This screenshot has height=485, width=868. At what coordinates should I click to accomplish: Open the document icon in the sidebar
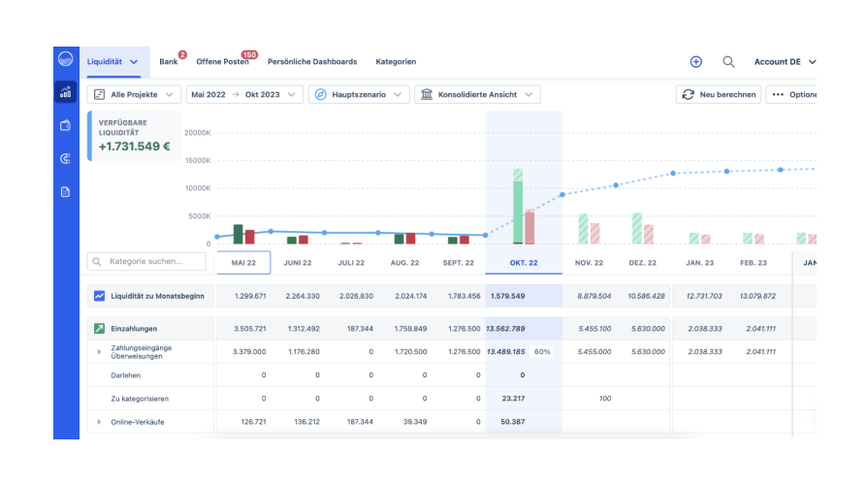coord(65,191)
